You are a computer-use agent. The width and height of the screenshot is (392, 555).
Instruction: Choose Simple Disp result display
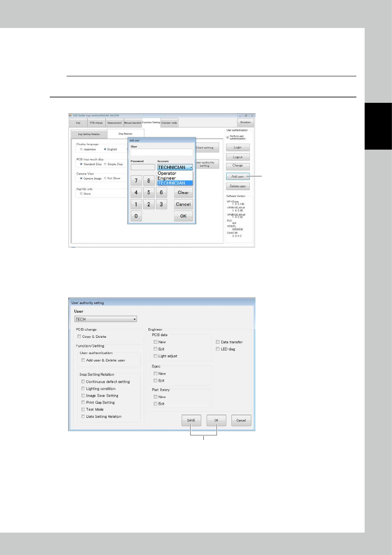105,164
